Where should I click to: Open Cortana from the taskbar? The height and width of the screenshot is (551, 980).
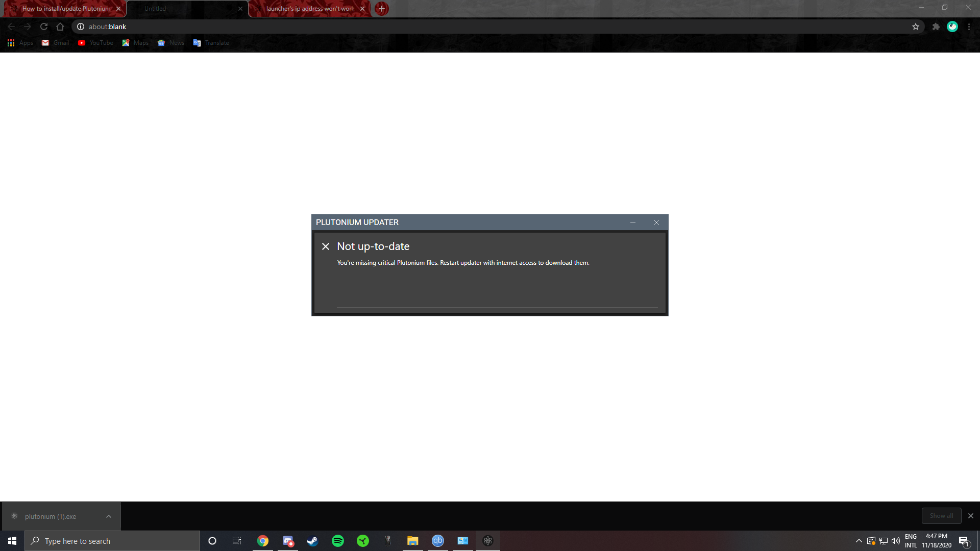pos(212,541)
